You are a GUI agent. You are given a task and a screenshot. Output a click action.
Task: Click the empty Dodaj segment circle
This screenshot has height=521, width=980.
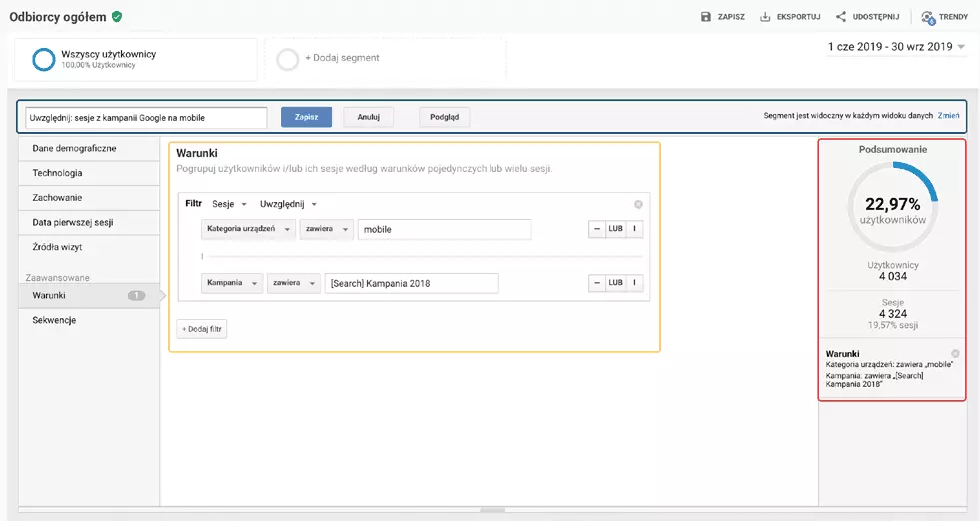(x=288, y=59)
